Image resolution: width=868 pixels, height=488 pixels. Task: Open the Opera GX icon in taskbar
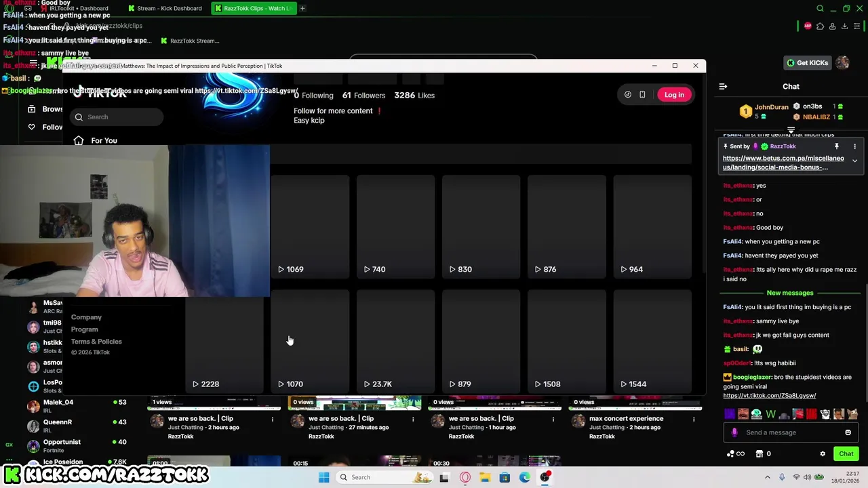pyautogui.click(x=465, y=477)
